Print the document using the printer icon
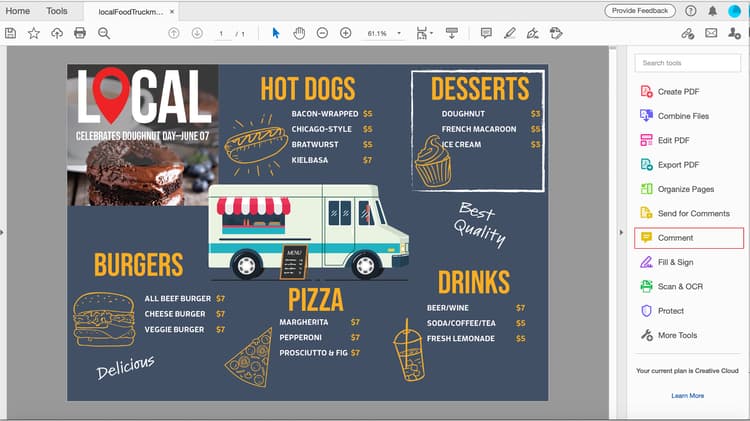Viewport: 750px width, 421px height. click(80, 33)
